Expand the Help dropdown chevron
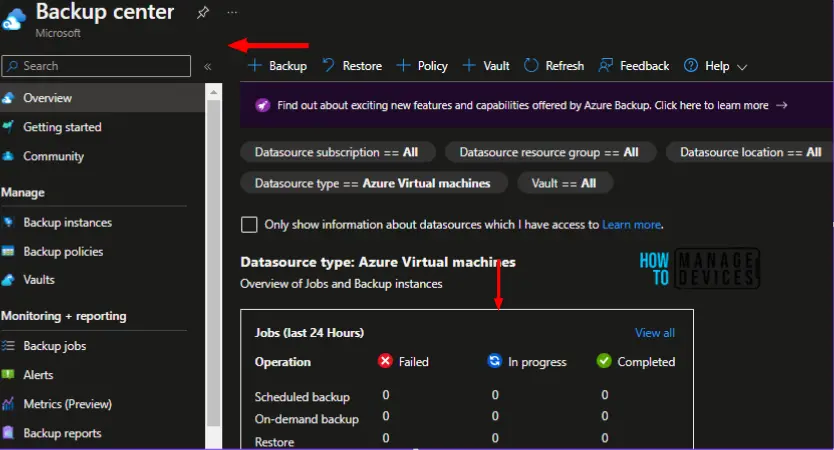 pos(742,67)
